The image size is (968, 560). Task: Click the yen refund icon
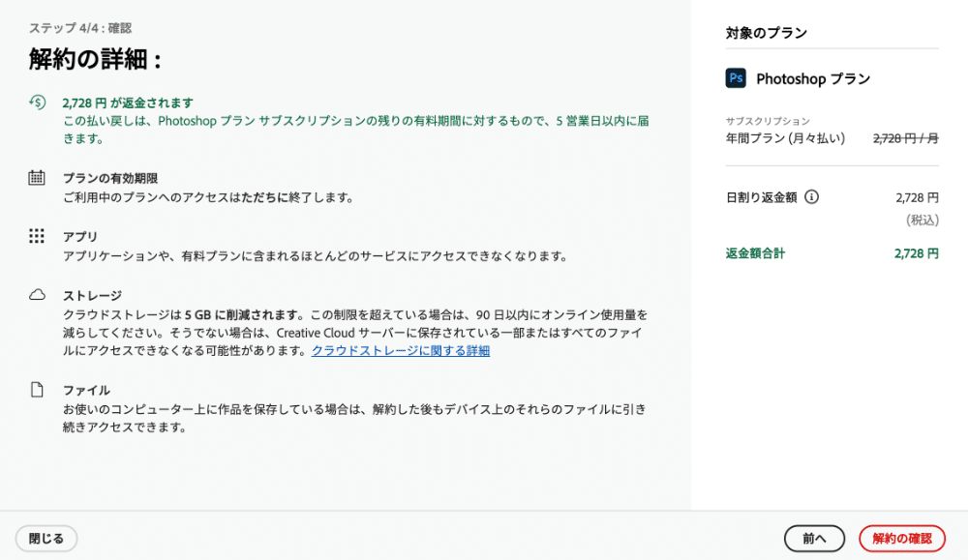(x=37, y=102)
